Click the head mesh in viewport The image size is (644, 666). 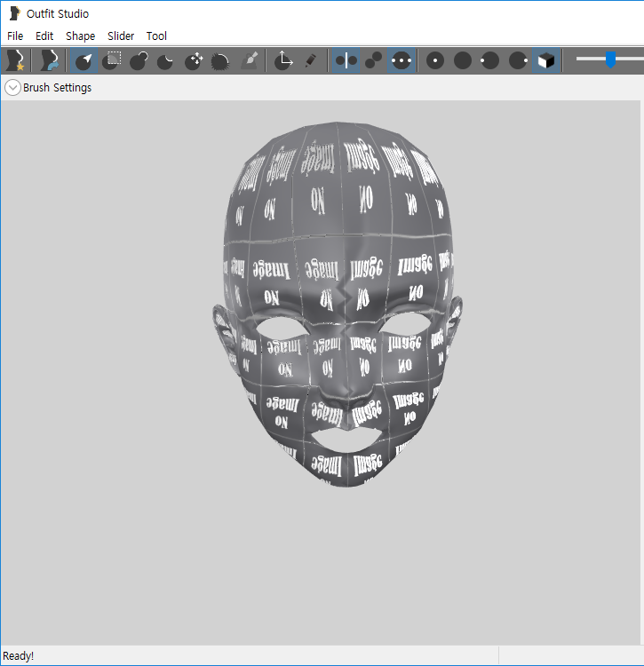click(338, 304)
